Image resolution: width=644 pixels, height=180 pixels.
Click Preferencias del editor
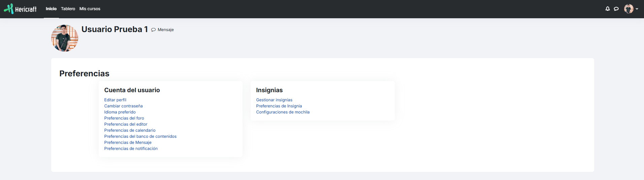126,124
